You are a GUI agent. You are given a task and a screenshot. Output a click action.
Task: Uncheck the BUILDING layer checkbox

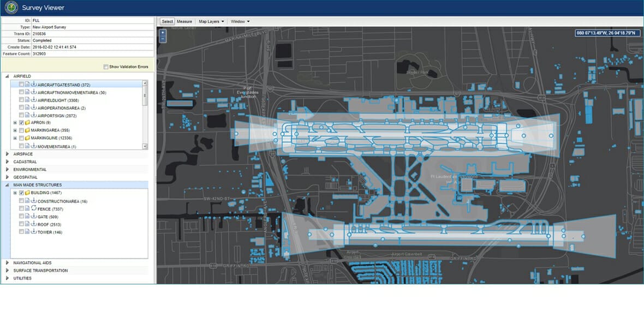(x=21, y=193)
